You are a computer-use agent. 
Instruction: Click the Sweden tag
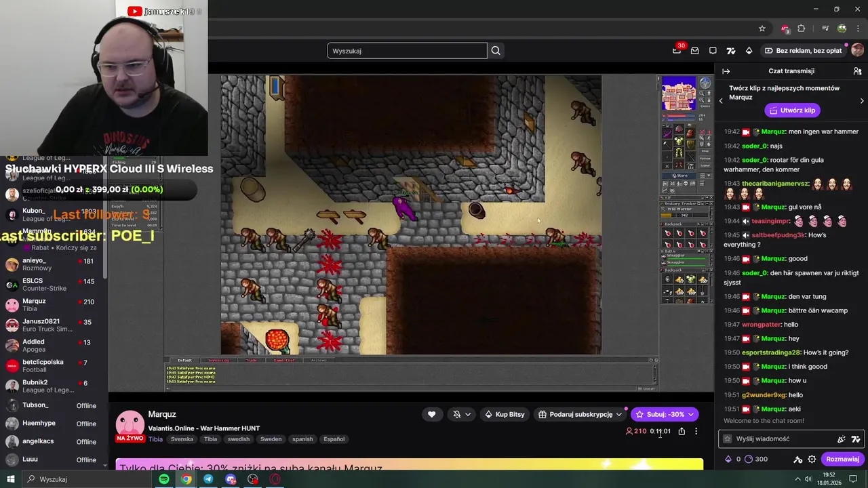pyautogui.click(x=271, y=439)
